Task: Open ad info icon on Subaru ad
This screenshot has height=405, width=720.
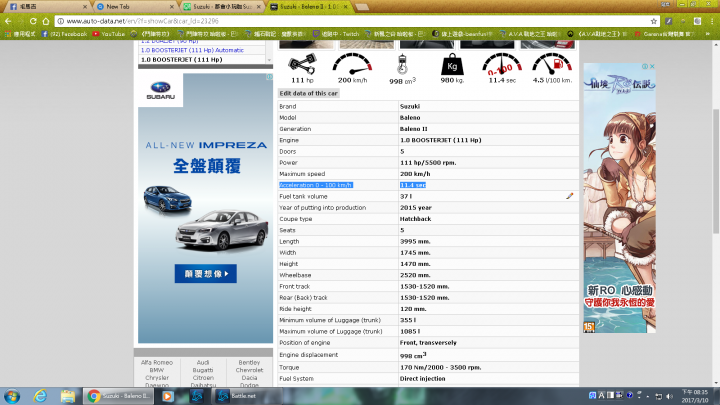Action: coord(270,77)
